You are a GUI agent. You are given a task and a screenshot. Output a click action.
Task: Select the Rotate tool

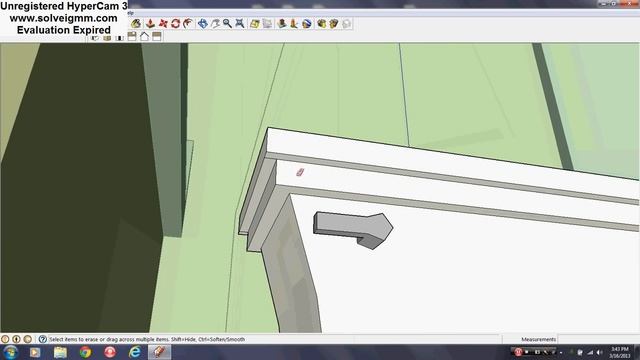pyautogui.click(x=176, y=24)
